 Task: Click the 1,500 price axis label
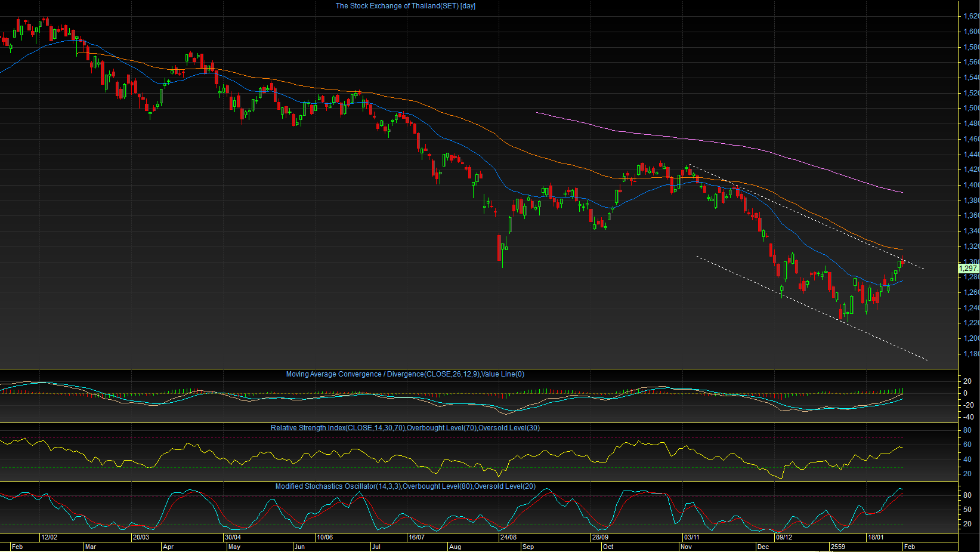pos(971,108)
